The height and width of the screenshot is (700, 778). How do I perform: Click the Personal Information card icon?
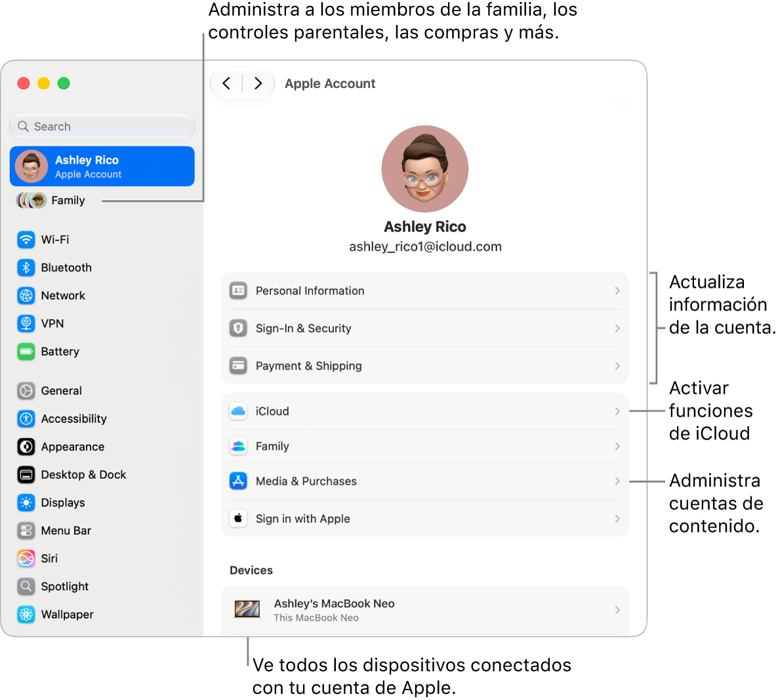click(238, 291)
